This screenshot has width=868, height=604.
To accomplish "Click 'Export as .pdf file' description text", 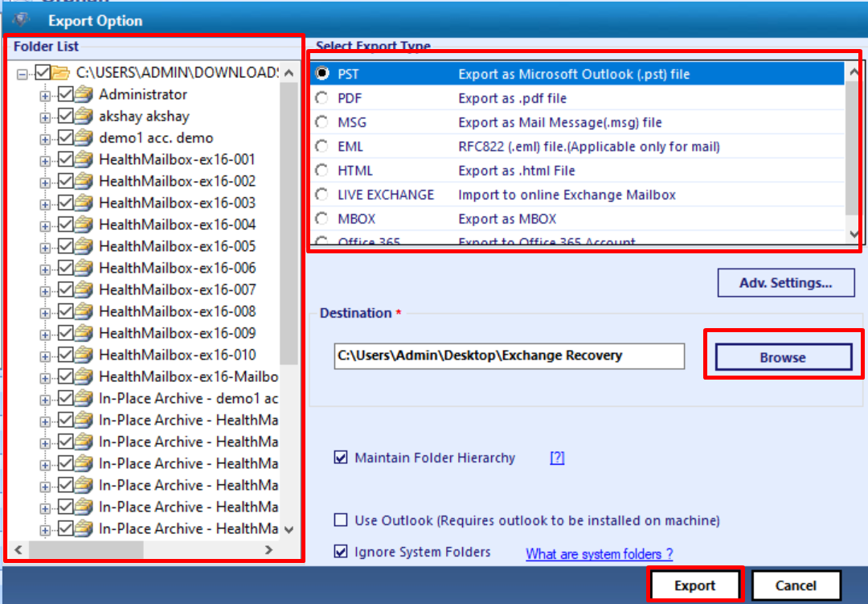I will tap(512, 98).
